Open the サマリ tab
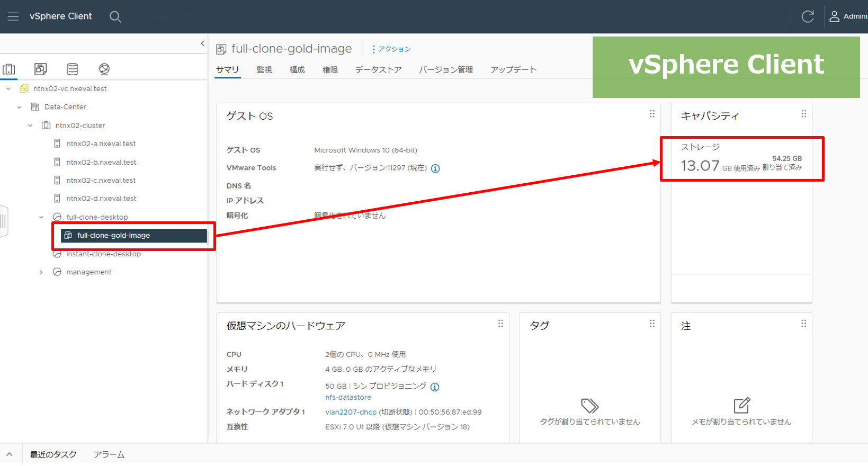 pos(228,70)
